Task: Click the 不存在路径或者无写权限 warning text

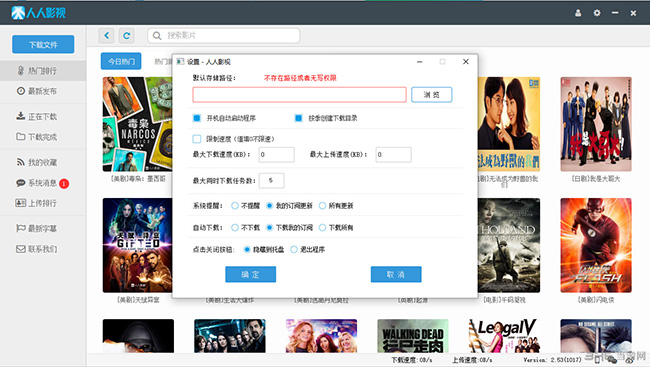Action: click(300, 78)
